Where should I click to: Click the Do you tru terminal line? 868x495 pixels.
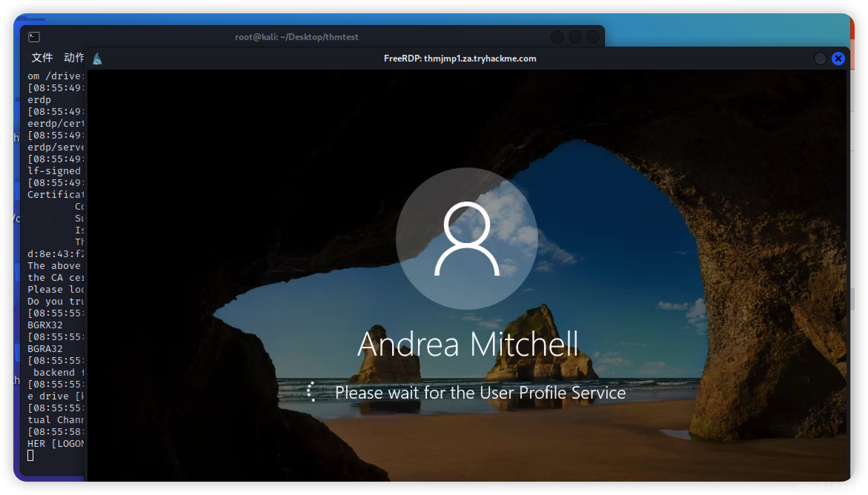56,301
